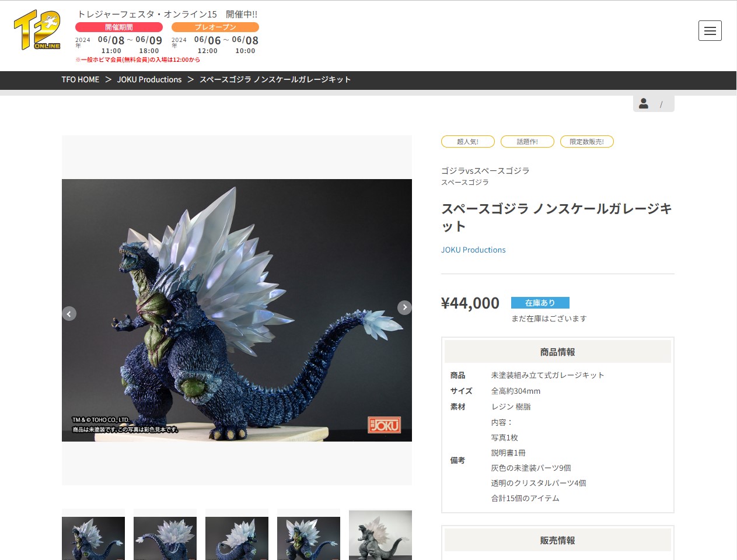Open the user account icon
Image resolution: width=737 pixels, height=560 pixels.
(644, 103)
